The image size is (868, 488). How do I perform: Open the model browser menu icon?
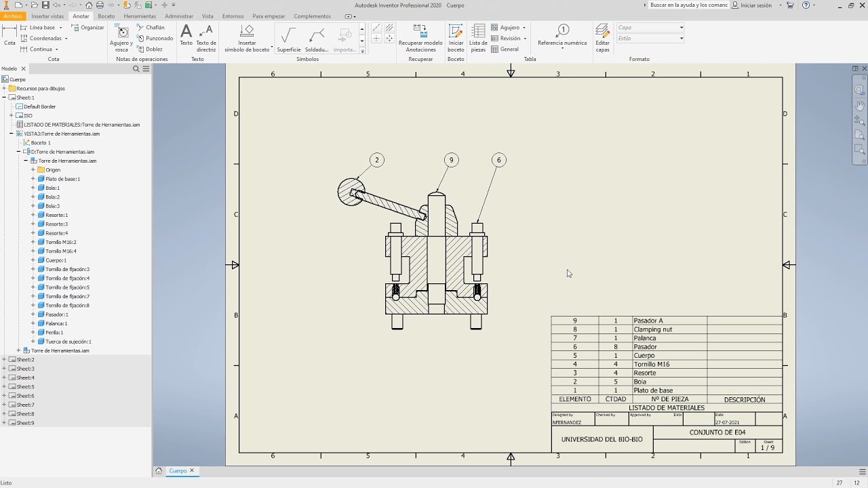pyautogui.click(x=146, y=69)
